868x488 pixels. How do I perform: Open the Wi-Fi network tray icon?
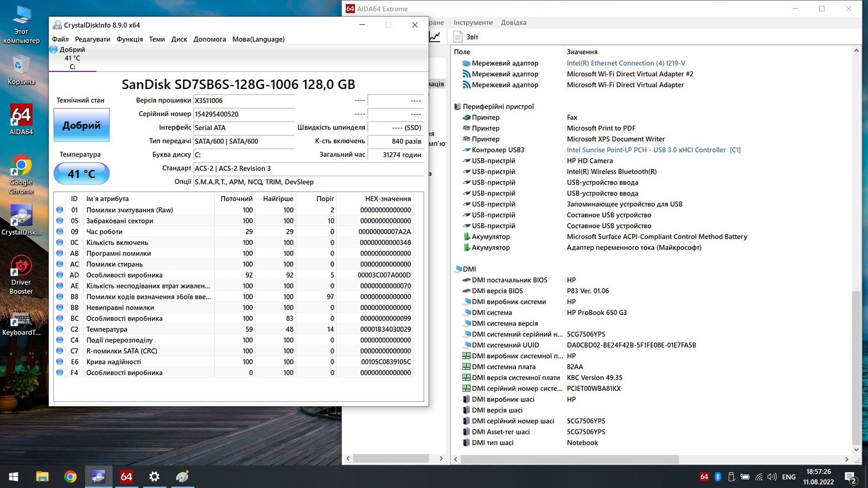(x=758, y=477)
